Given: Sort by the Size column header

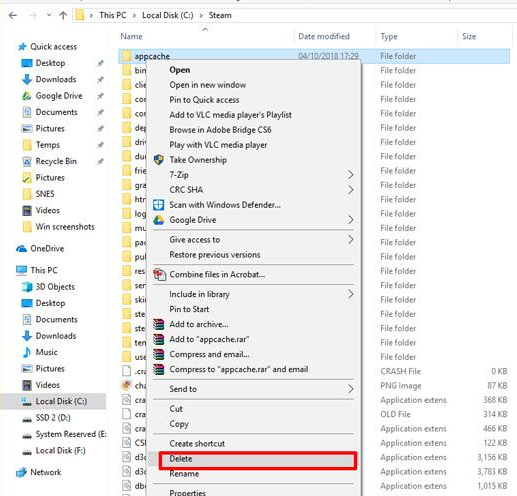Looking at the screenshot, I should click(x=469, y=36).
